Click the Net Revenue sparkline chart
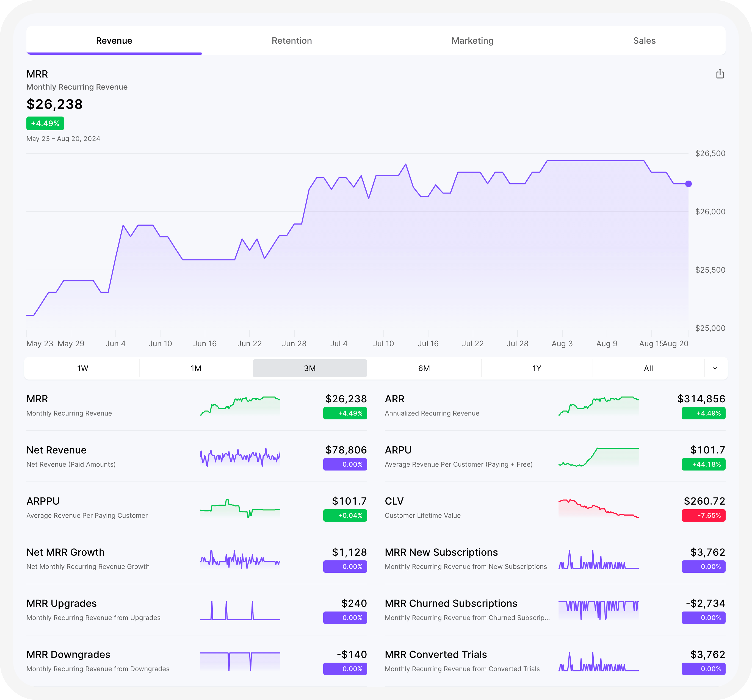Screen dimensions: 752x700 (x=240, y=457)
